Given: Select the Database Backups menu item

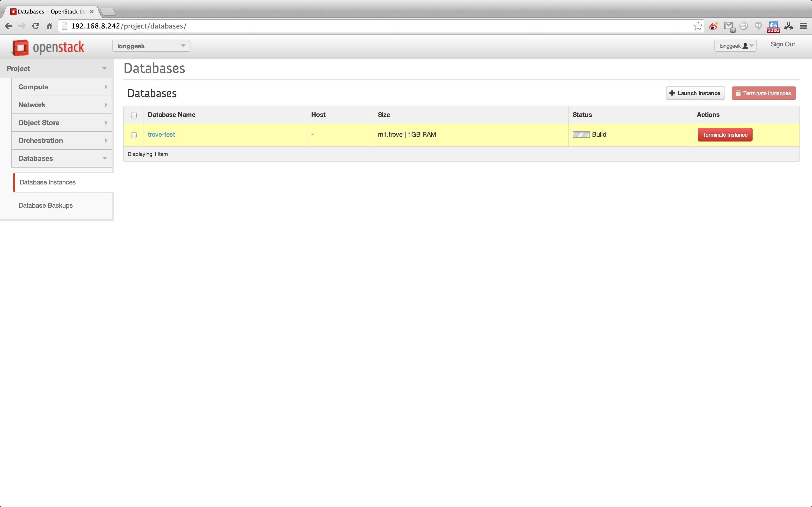Looking at the screenshot, I should (x=46, y=205).
